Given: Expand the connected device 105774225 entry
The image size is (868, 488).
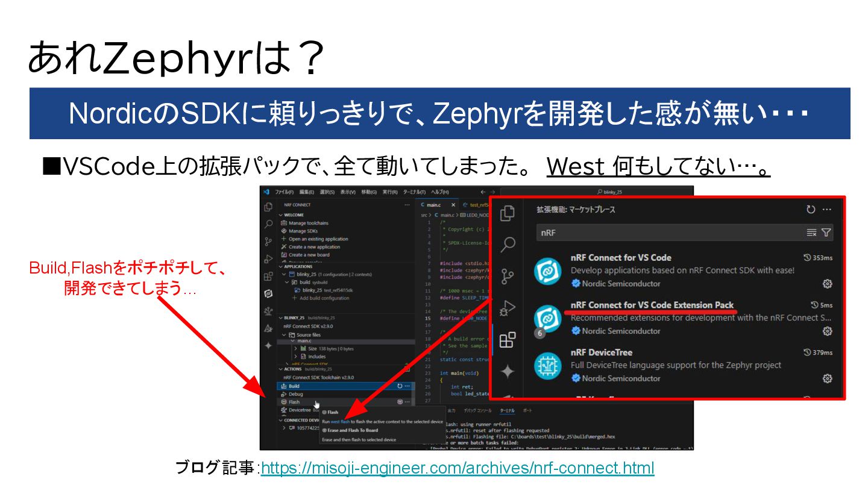Looking at the screenshot, I should pyautogui.click(x=284, y=428).
